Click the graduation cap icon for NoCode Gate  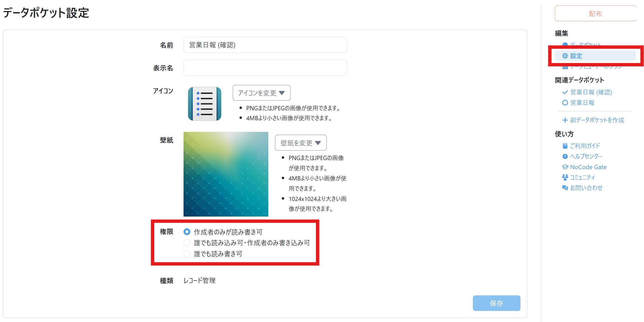(x=565, y=167)
